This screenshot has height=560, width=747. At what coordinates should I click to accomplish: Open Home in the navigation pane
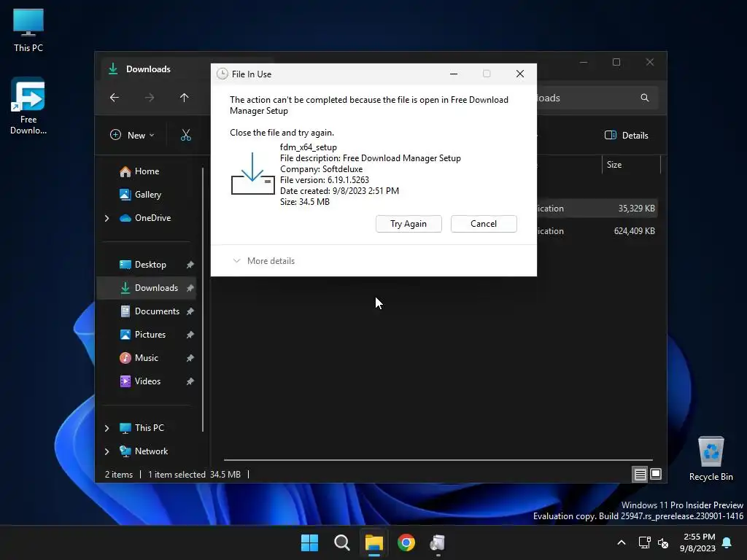(147, 171)
